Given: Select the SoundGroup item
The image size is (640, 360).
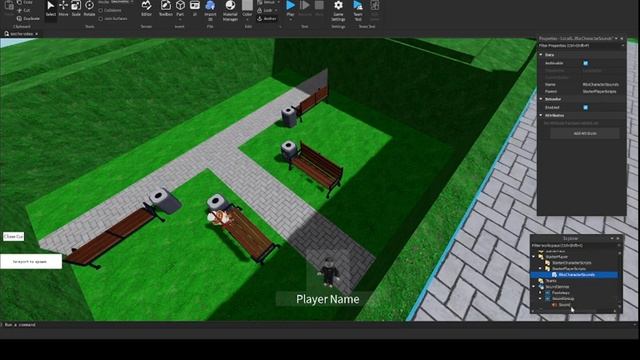Looking at the screenshot, I should 563,298.
